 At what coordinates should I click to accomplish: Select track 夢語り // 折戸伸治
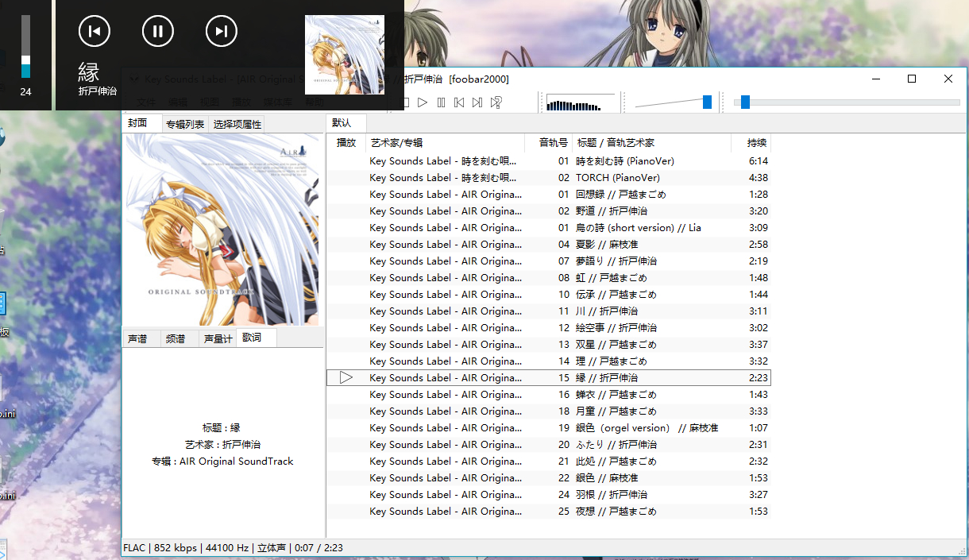pyautogui.click(x=549, y=261)
